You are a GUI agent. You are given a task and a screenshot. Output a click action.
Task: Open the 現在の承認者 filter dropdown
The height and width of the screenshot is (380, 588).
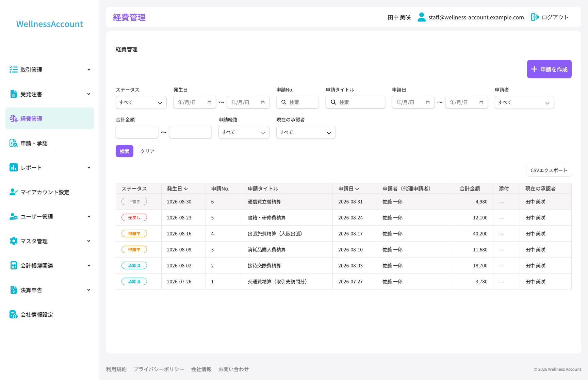(x=306, y=132)
